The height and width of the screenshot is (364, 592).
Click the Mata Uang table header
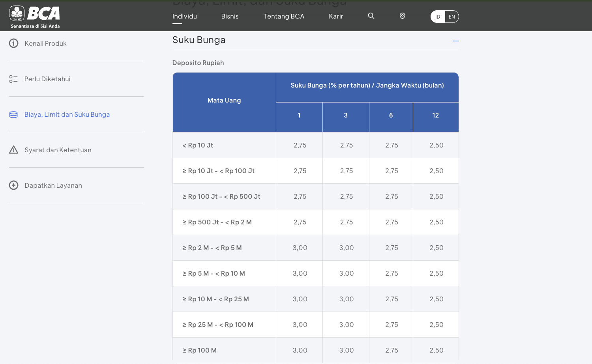point(224,101)
